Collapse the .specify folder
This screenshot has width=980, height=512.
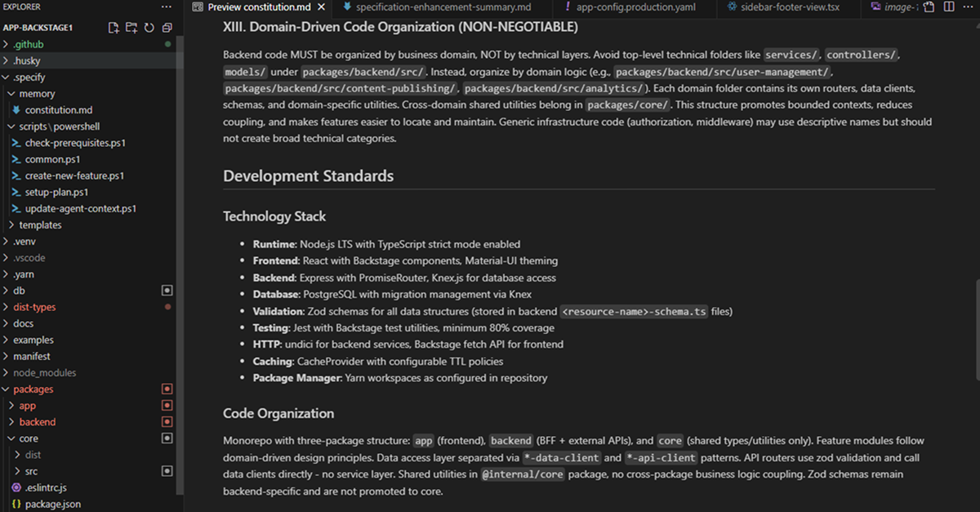29,77
